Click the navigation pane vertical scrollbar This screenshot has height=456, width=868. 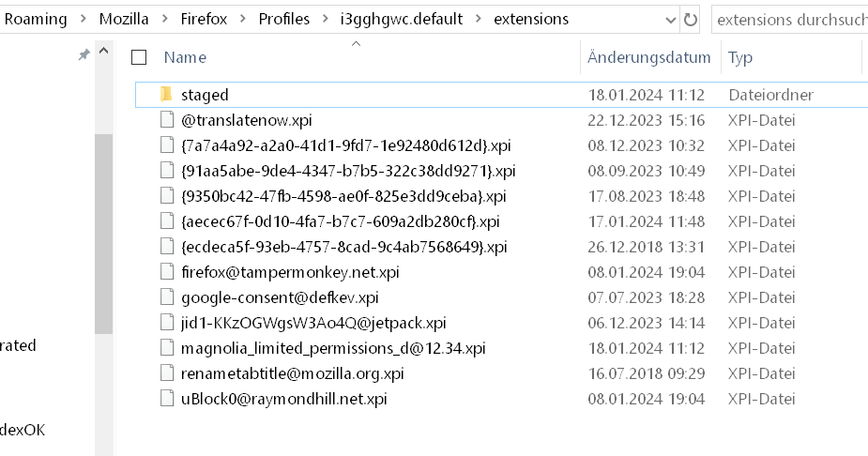103,235
